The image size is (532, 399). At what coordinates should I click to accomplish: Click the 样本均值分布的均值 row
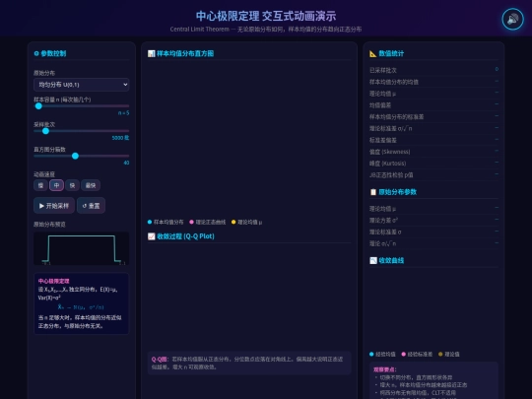point(433,82)
